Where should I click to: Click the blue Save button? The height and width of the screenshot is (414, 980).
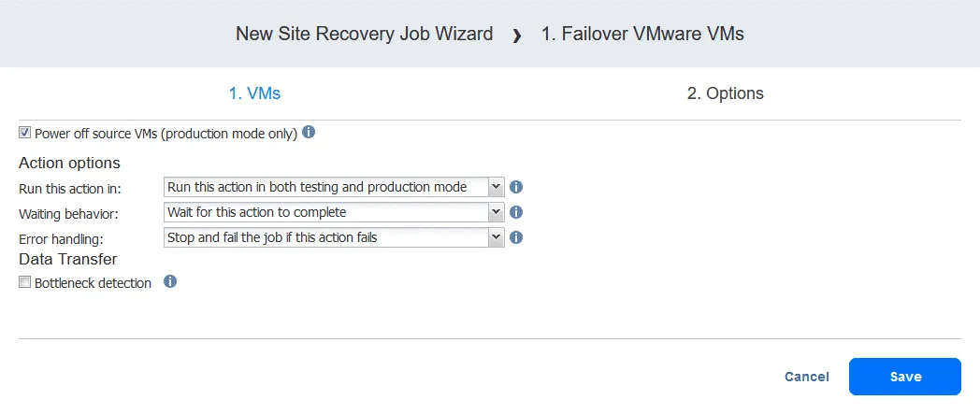pos(904,377)
